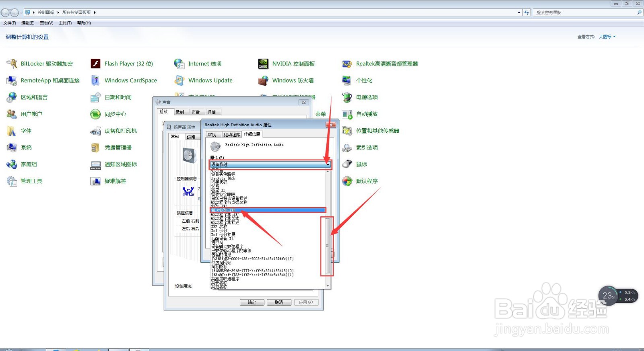Open 默认程序 icon
Viewport: 644px width, 351px height.
(347, 181)
